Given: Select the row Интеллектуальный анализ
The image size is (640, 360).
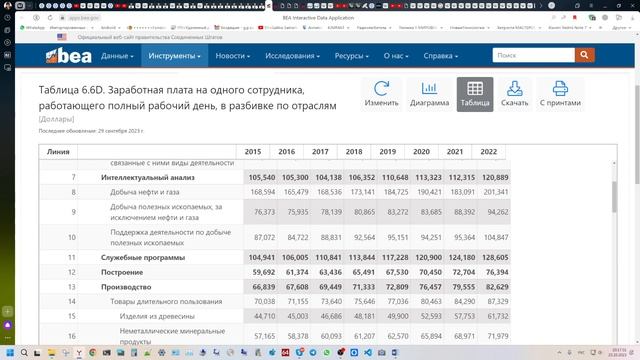Looking at the screenshot, I should [x=275, y=178].
